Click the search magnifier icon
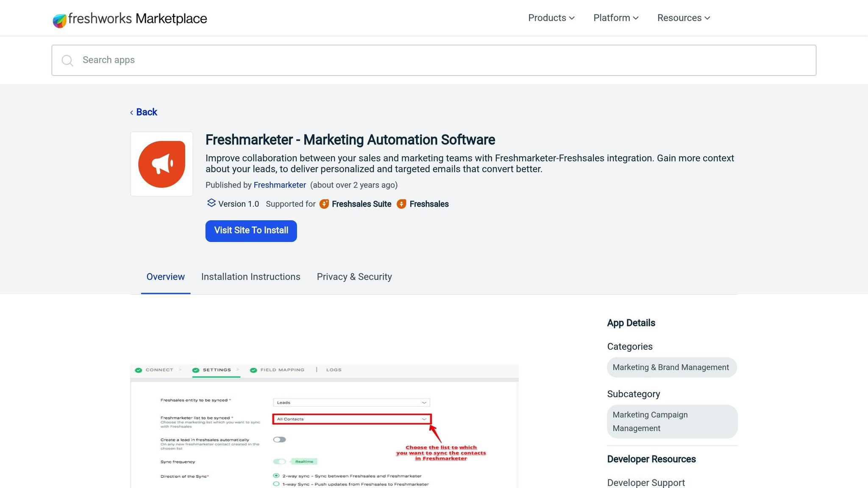The image size is (868, 488). 67,61
